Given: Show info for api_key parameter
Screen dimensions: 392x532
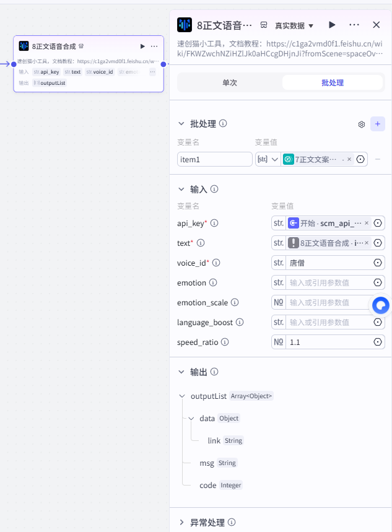Looking at the screenshot, I should (x=214, y=223).
